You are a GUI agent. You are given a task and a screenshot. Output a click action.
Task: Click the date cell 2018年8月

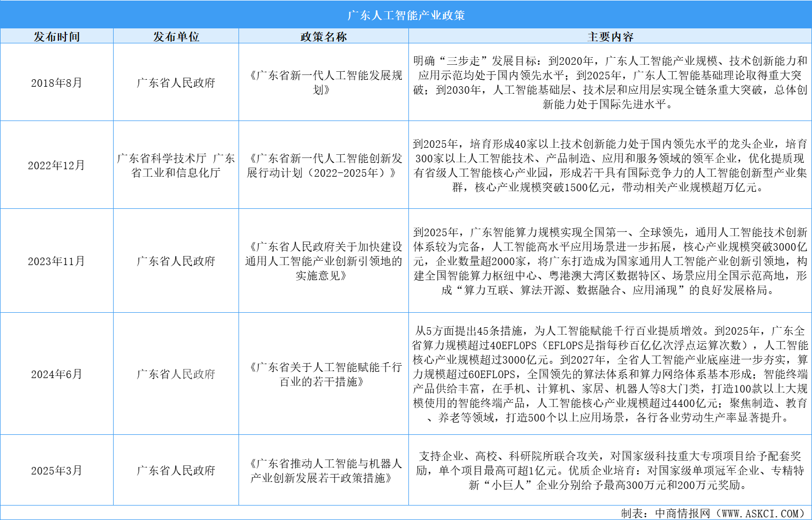coord(57,82)
